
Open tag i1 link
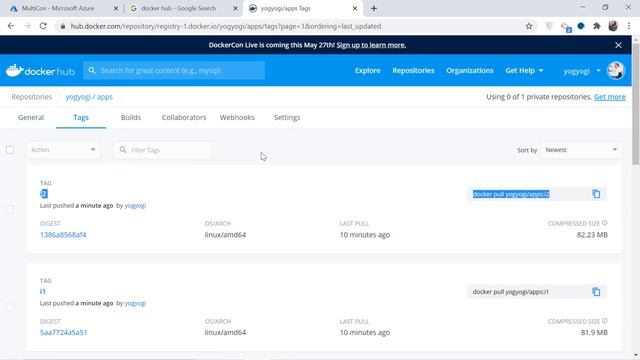pyautogui.click(x=42, y=291)
